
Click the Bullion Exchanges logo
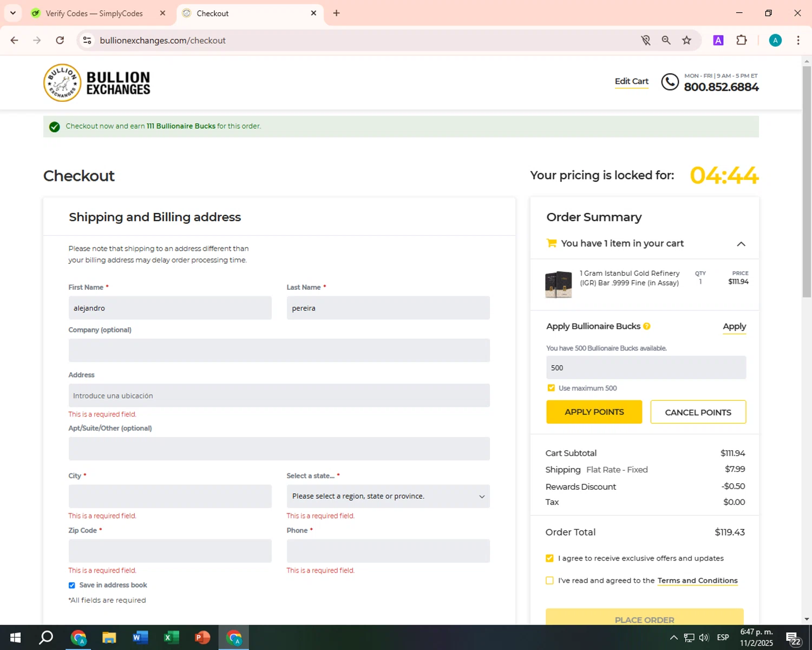tap(97, 83)
